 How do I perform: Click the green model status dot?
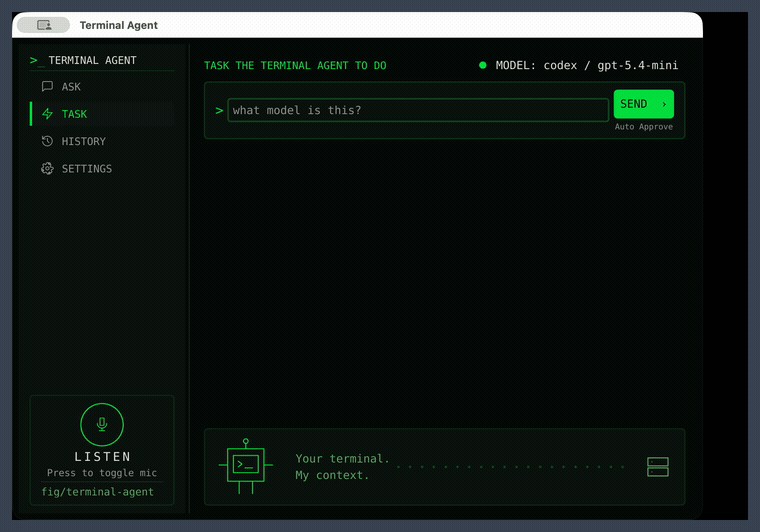pyautogui.click(x=483, y=65)
